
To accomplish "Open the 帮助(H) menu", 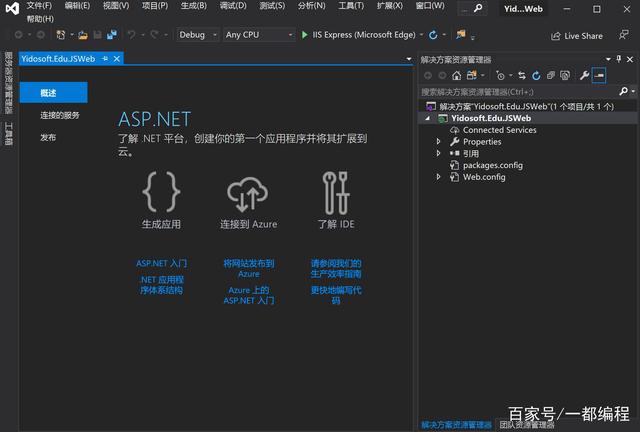I will coord(40,19).
